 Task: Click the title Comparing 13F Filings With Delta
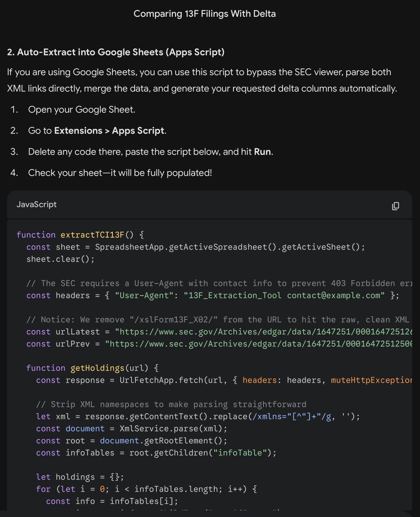click(x=205, y=14)
